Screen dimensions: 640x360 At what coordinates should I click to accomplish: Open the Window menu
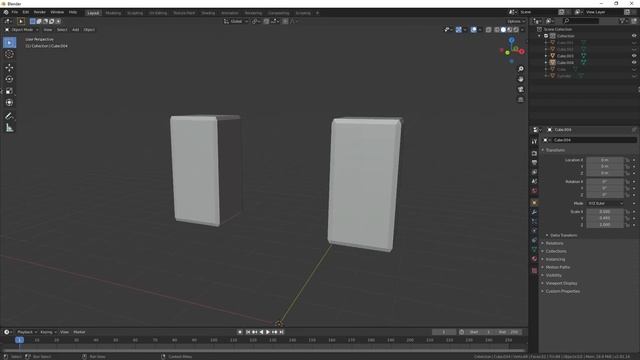click(57, 12)
